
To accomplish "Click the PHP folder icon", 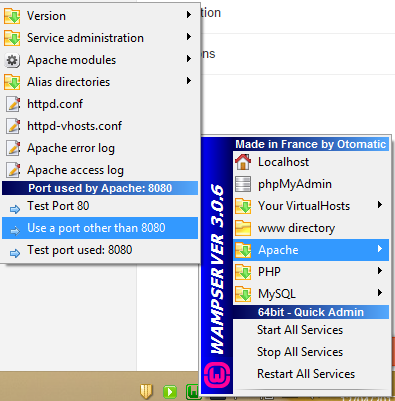I will click(x=243, y=272).
